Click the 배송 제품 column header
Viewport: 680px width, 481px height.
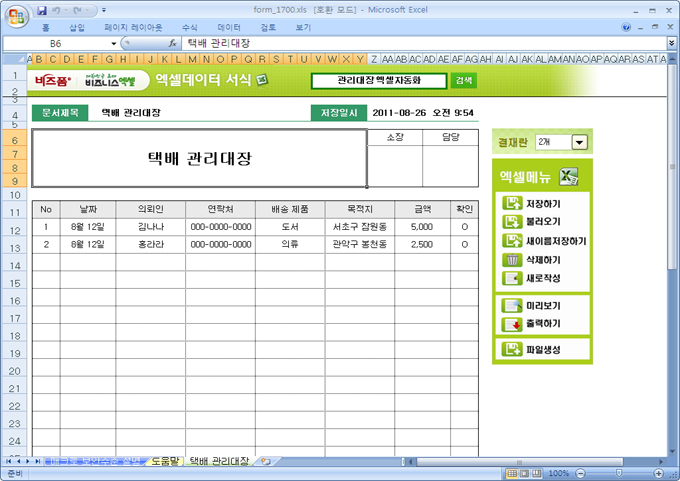[290, 209]
